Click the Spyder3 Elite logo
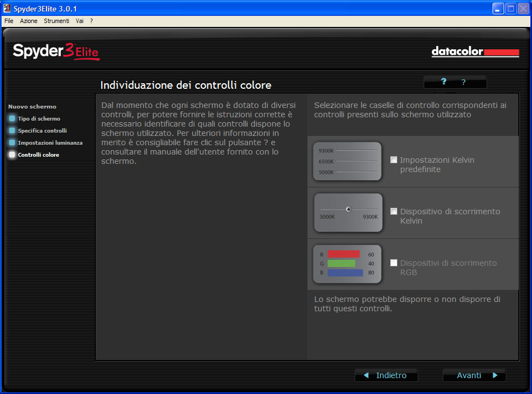The width and height of the screenshot is (532, 394). [56, 52]
